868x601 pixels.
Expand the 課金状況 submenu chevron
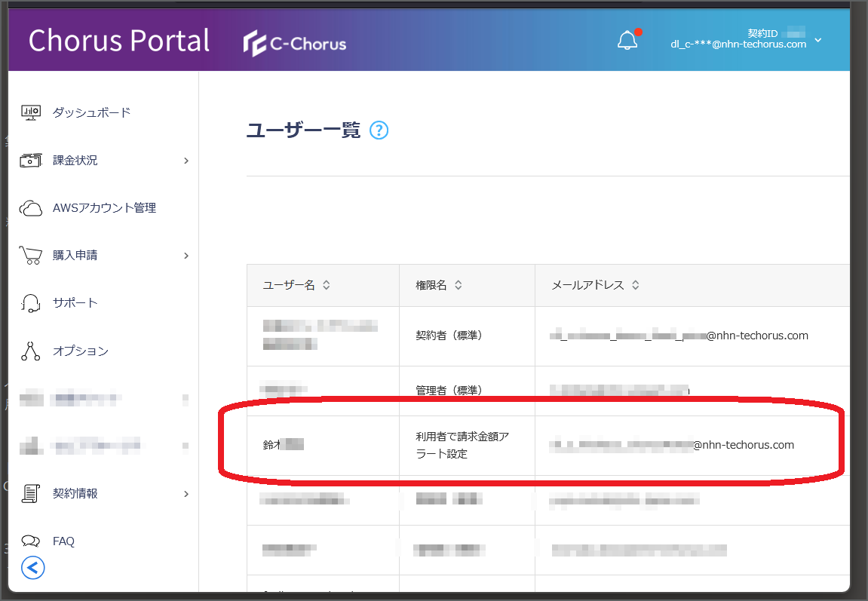point(186,161)
